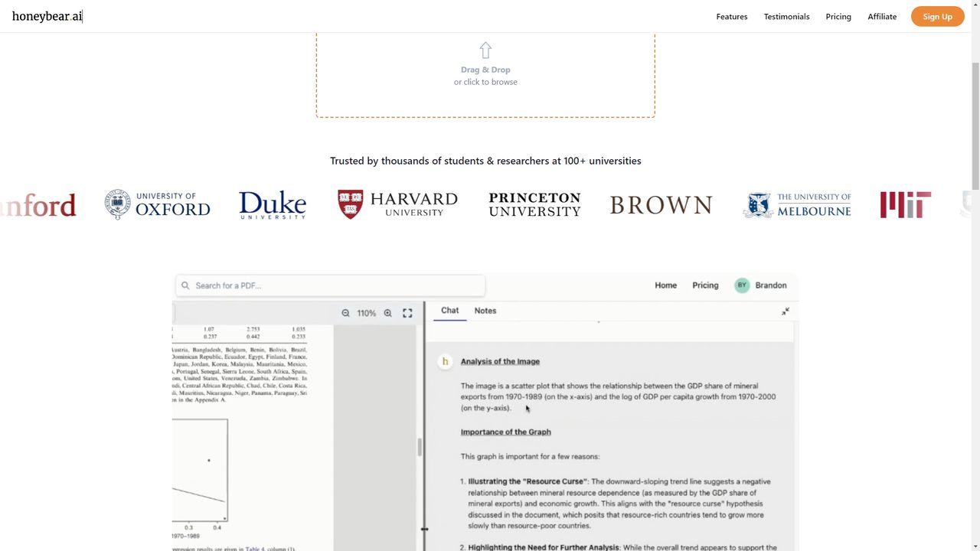Viewport: 980px width, 551px height.
Task: Click the Harvard University logo
Action: pyautogui.click(x=398, y=204)
